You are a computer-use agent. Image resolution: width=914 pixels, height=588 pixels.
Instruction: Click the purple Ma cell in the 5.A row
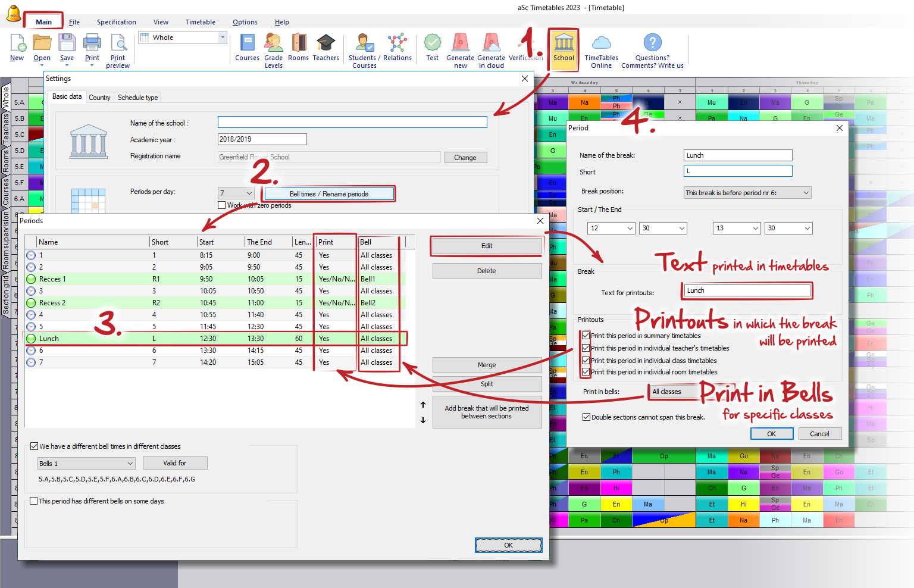pyautogui.click(x=553, y=102)
